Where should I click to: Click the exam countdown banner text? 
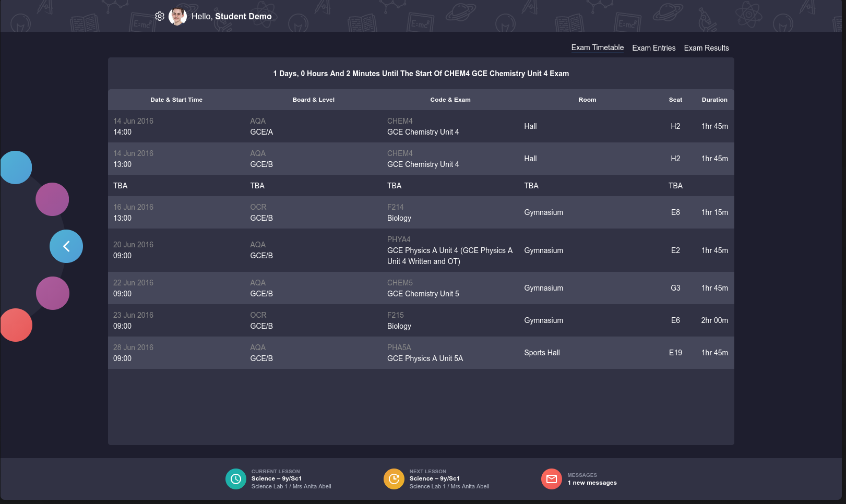coord(421,74)
